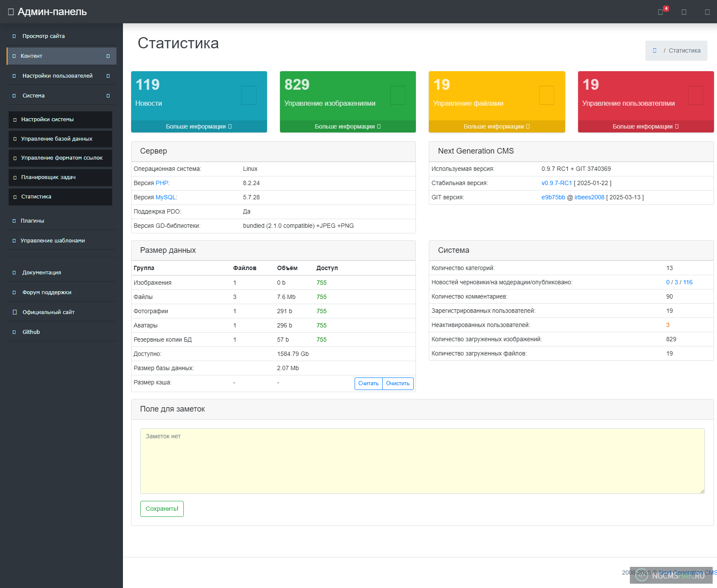
Task: Open Планировщик задач item
Action: tap(60, 177)
